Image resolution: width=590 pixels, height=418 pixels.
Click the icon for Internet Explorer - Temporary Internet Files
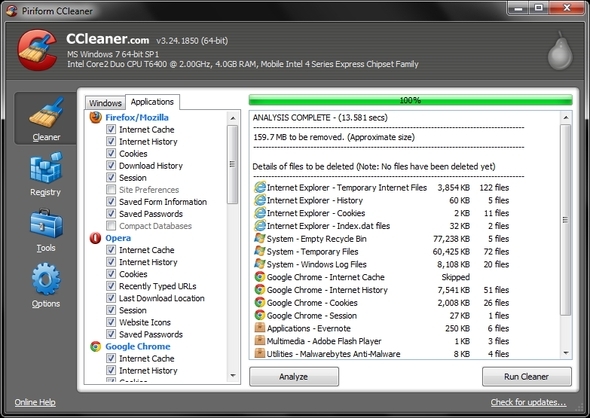click(260, 187)
